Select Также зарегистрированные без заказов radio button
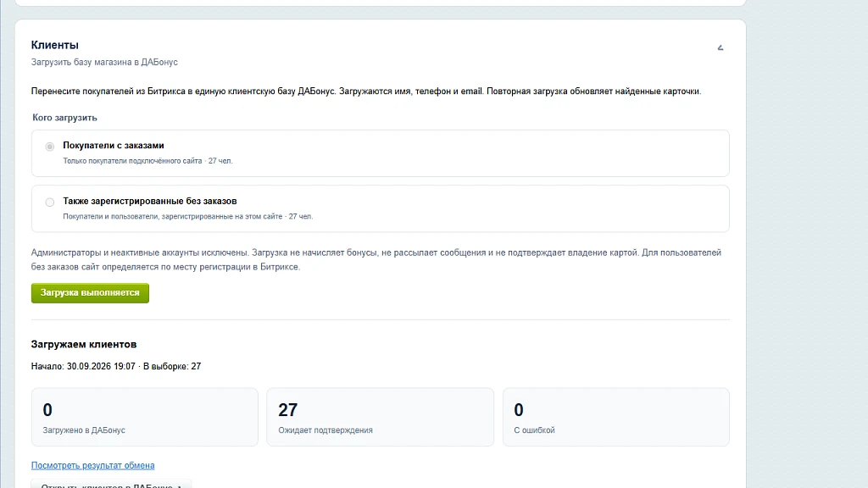The width and height of the screenshot is (868, 488). [50, 202]
